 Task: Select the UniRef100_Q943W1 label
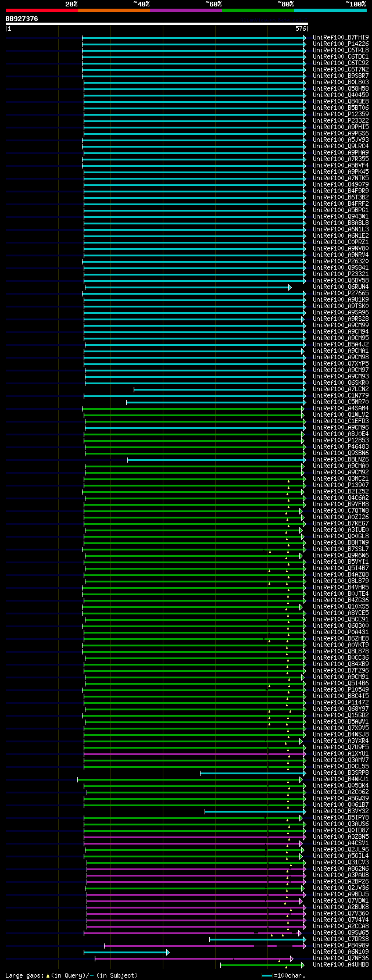(341, 216)
